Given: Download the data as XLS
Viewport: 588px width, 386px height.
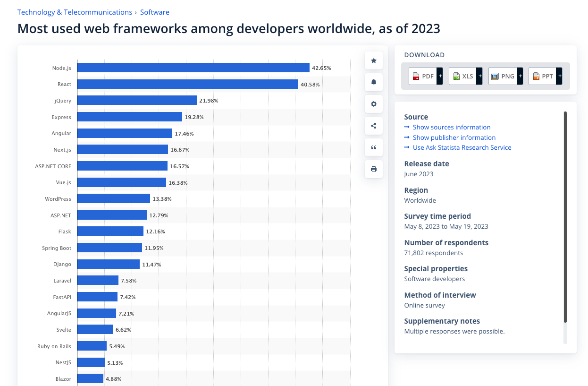Looking at the screenshot, I should coord(462,76).
